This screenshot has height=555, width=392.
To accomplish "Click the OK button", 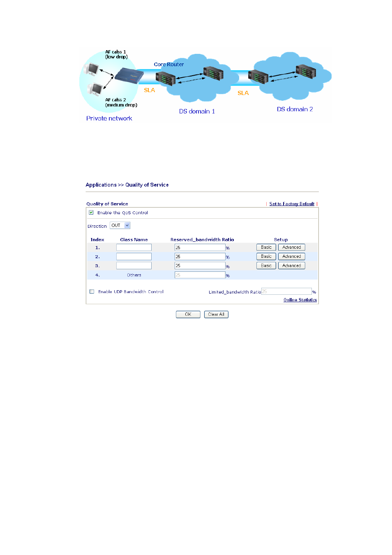I will coord(188,314).
